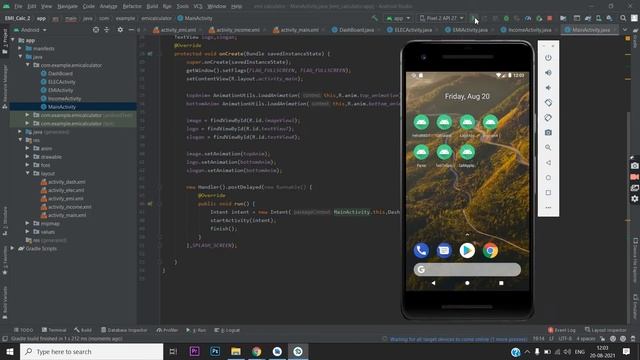640x360 pixels.
Task: Click the emulator sidebar Home circle button
Action: click(x=548, y=178)
